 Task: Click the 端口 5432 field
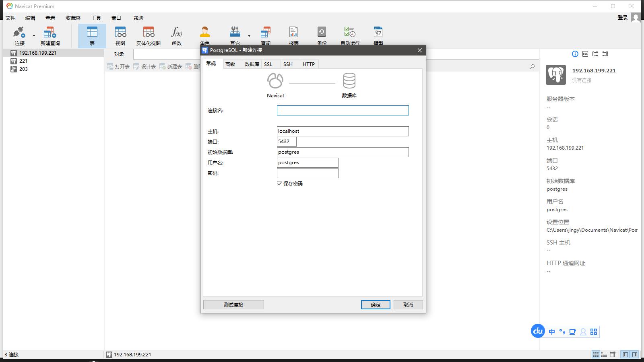287,142
